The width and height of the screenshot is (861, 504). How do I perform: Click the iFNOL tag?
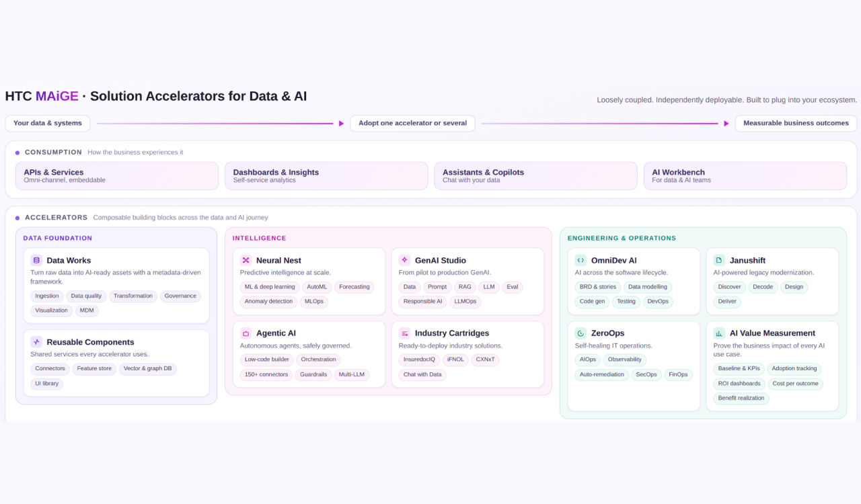point(455,360)
